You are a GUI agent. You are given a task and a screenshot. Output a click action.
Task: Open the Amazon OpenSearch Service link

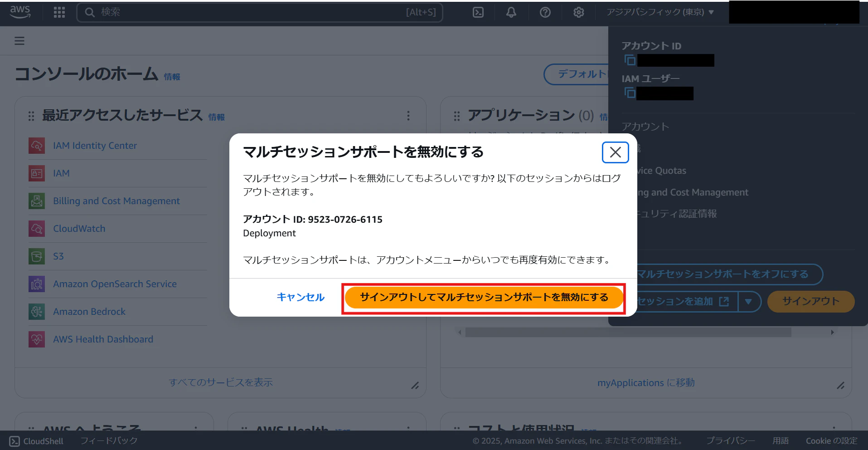(115, 284)
